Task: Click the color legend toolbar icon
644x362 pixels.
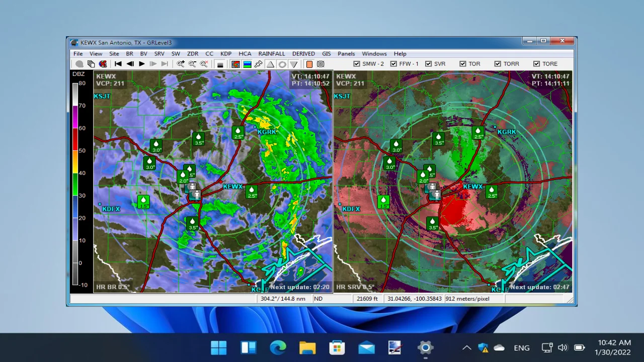Action: point(220,64)
